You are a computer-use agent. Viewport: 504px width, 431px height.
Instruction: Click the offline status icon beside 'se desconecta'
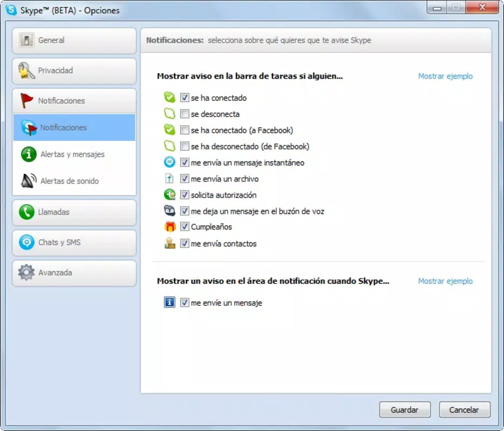170,114
